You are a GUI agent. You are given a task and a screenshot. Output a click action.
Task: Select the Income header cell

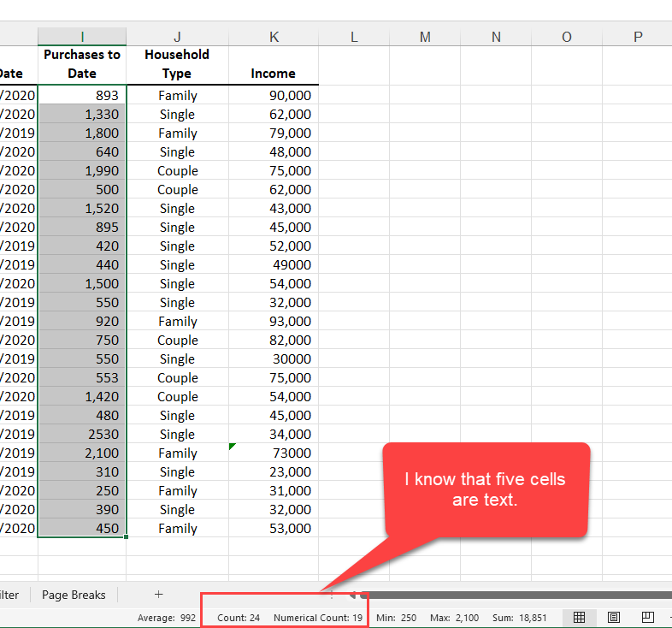(274, 65)
